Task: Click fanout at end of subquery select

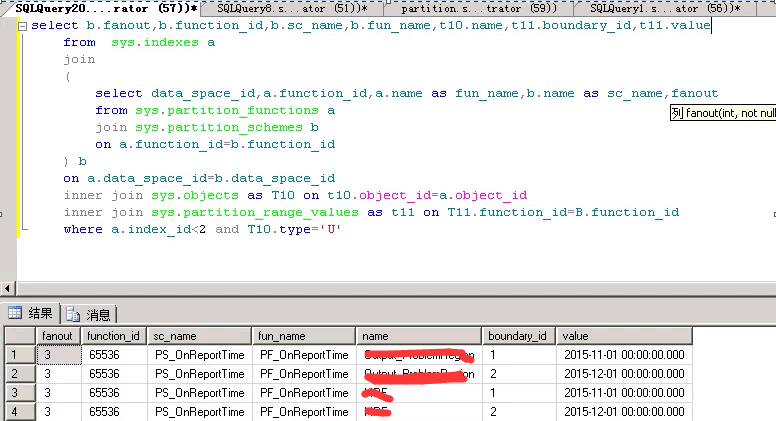Action: [x=695, y=94]
